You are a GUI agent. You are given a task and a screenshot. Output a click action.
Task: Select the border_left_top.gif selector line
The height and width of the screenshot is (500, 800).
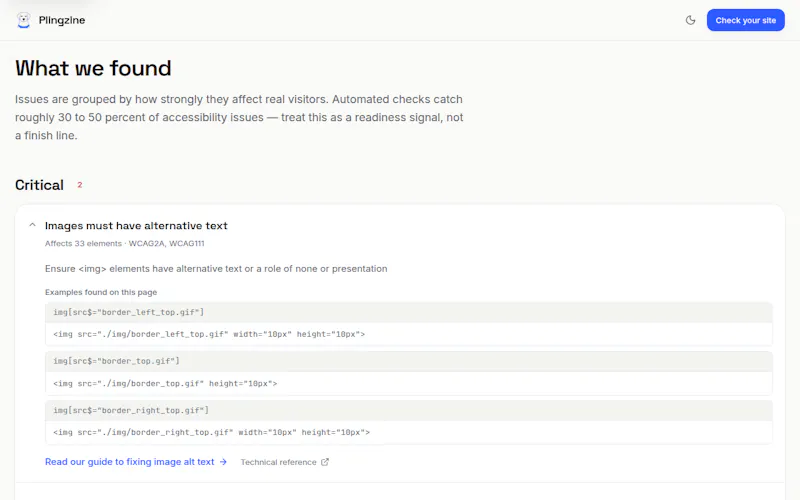point(408,312)
